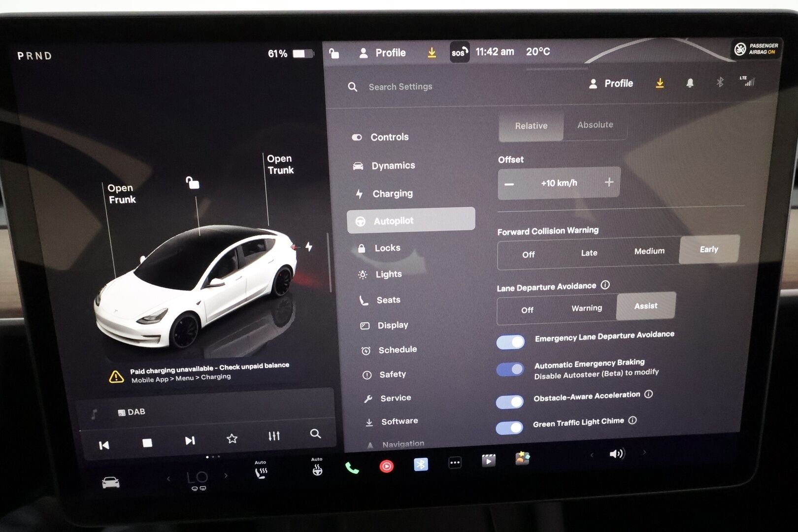Viewport: 798px width, 532px height.
Task: Open the Display settings menu
Action: click(384, 325)
